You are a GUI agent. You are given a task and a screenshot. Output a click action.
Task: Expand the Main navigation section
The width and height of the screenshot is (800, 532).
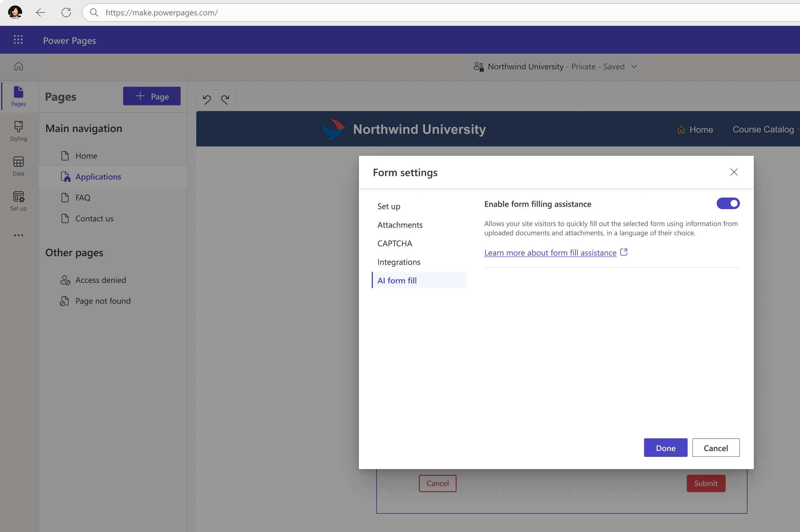pyautogui.click(x=83, y=128)
